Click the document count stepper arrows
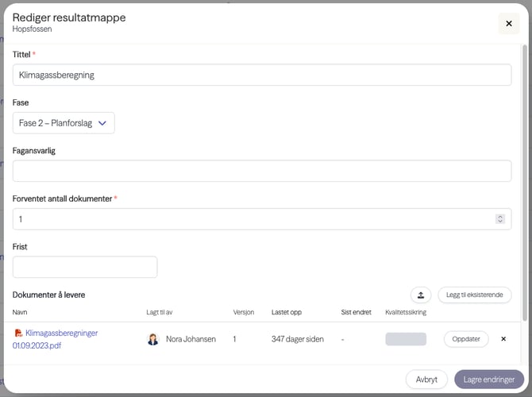Viewport: 532px width, 397px height. pos(499,219)
